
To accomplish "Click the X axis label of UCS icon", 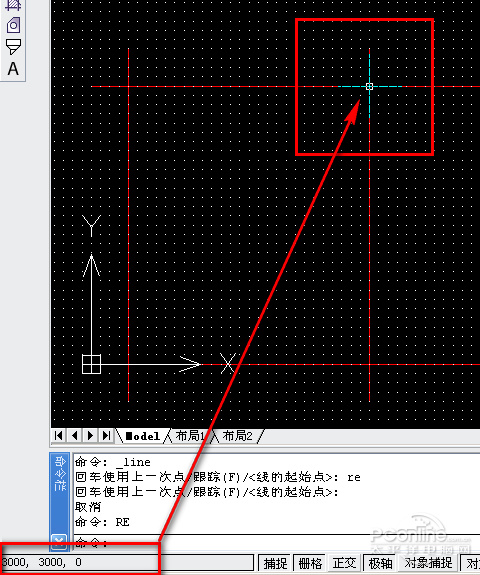I will coord(228,363).
